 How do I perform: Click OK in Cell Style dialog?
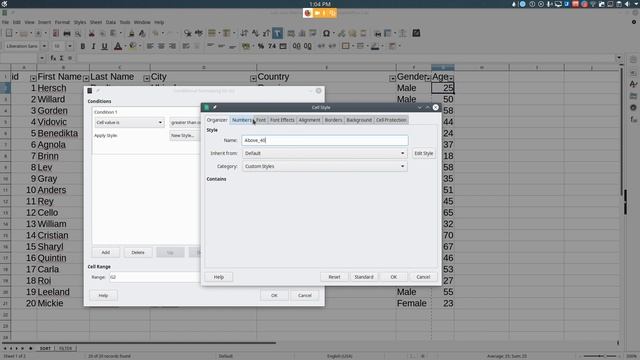pyautogui.click(x=393, y=277)
